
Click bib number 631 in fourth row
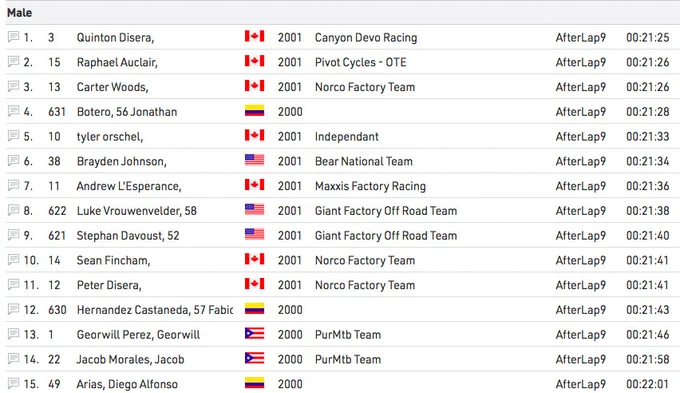[57, 112]
